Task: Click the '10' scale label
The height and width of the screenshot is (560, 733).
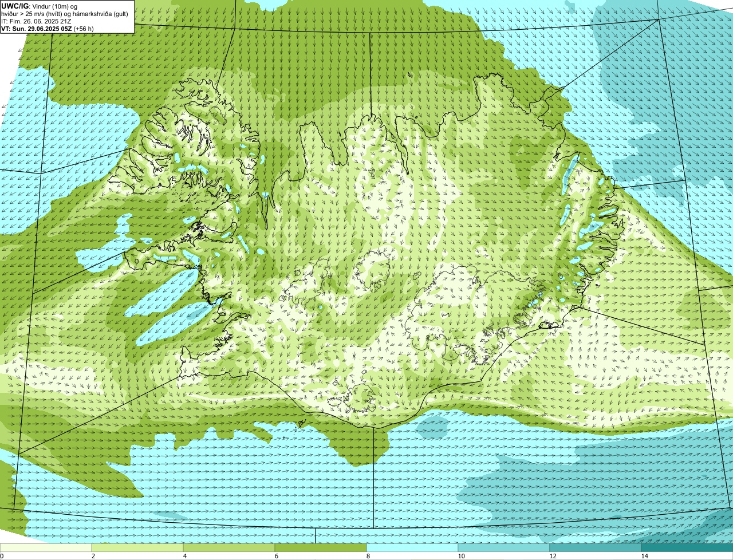Action: pos(461,556)
